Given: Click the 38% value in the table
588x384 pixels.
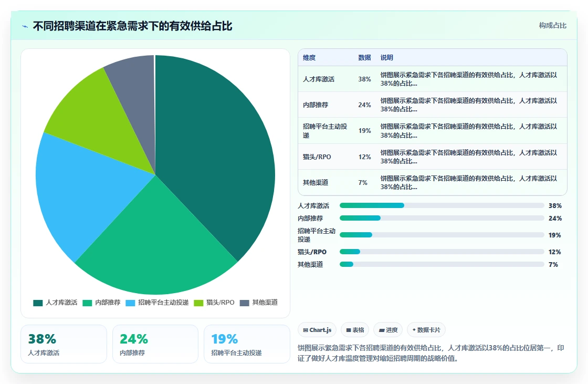Looking at the screenshot, I should click(x=364, y=79).
